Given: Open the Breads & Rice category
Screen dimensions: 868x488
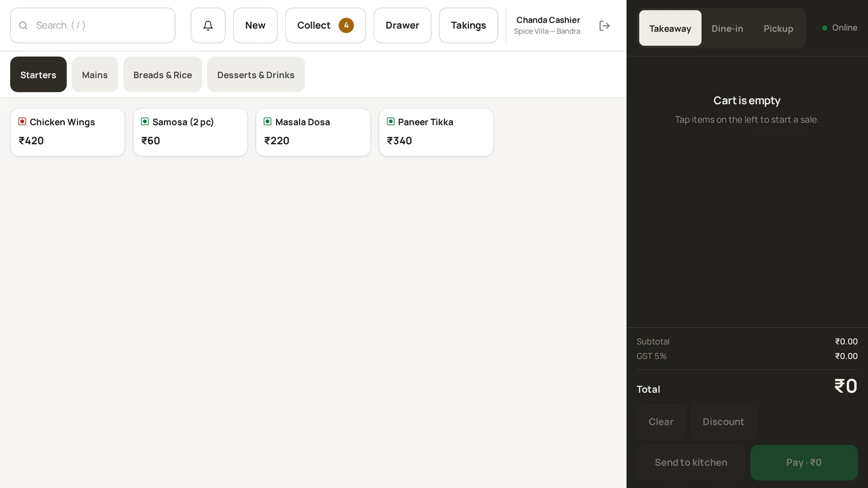Looking at the screenshot, I should pos(162,75).
